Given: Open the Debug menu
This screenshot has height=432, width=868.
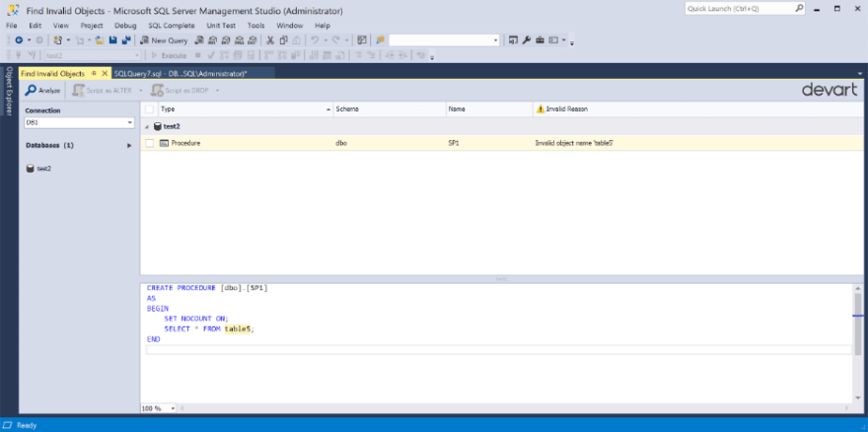Looking at the screenshot, I should (x=125, y=26).
